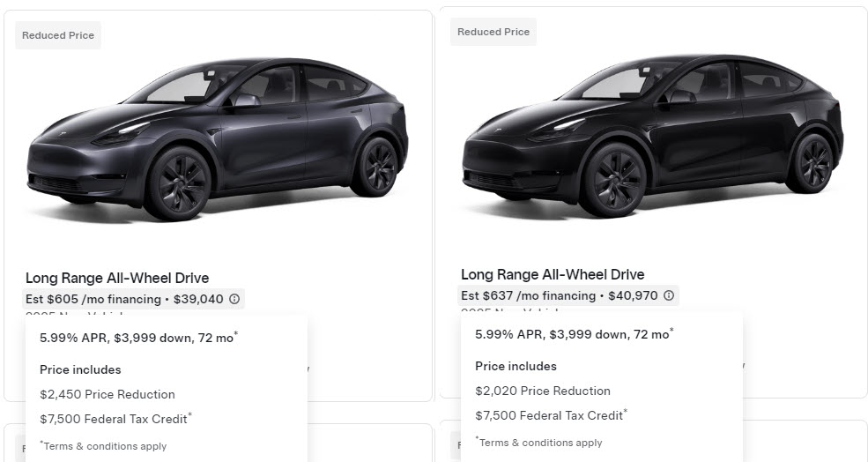The height and width of the screenshot is (462, 868).
Task: Select right Long Range All-Wheel Drive title
Action: point(553,275)
